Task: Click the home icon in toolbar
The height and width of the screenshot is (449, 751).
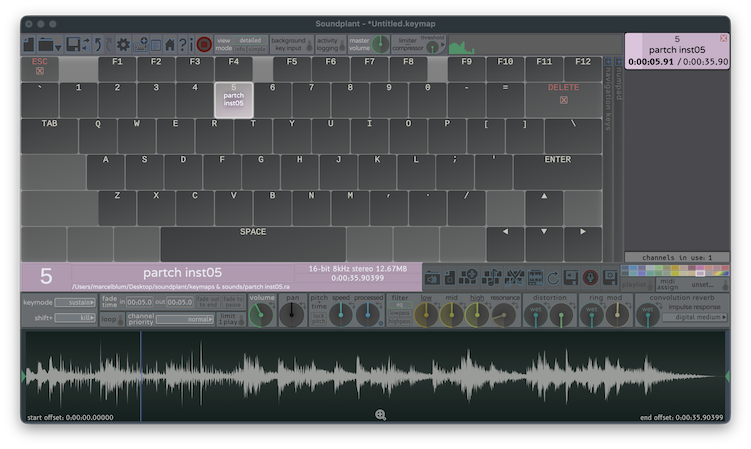Action: [x=170, y=45]
